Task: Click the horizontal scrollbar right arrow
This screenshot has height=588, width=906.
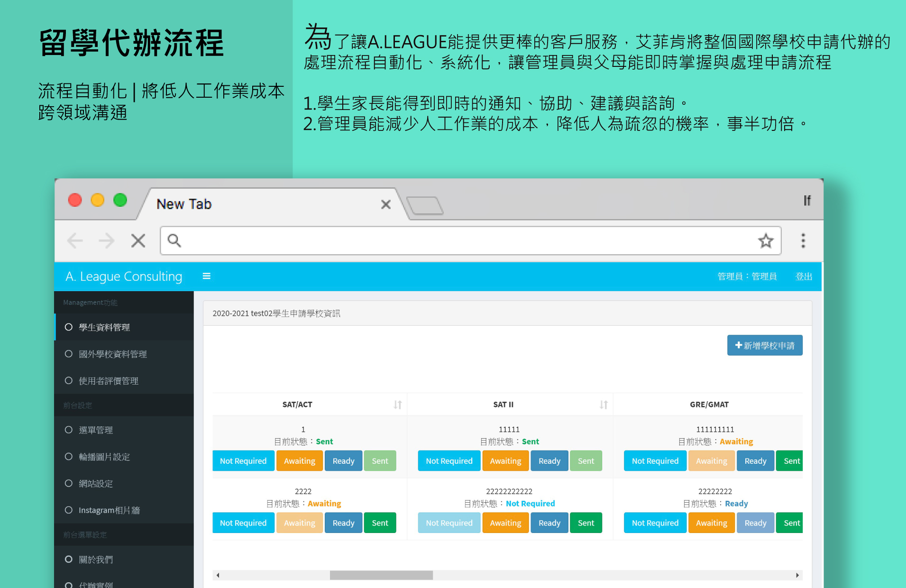Action: pos(797,575)
